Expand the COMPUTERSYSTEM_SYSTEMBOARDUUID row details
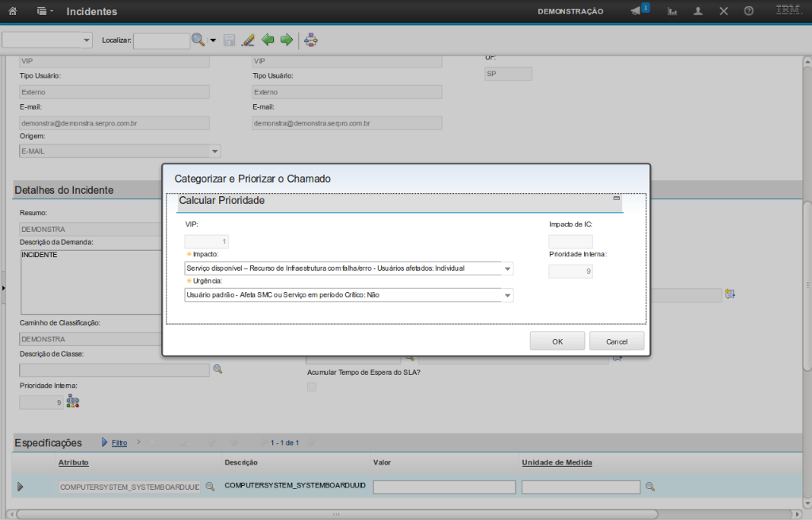Screen dimensions: 812x520 (21, 487)
